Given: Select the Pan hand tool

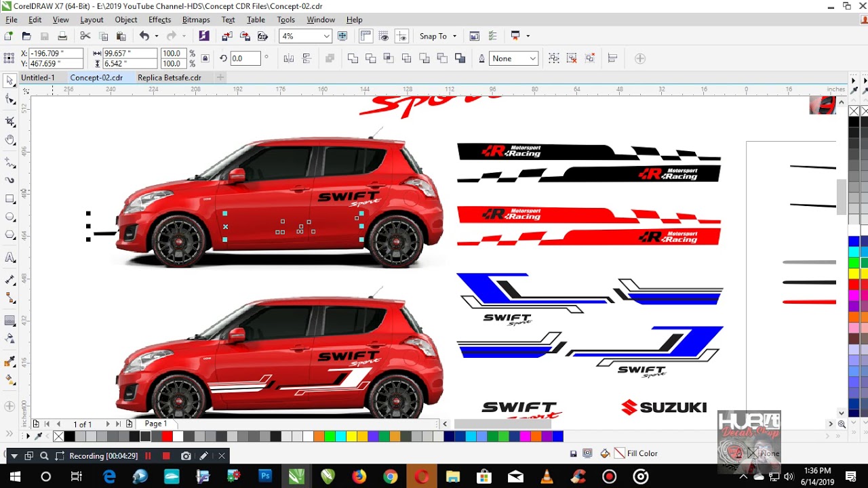Looking at the screenshot, I should coord(9,140).
